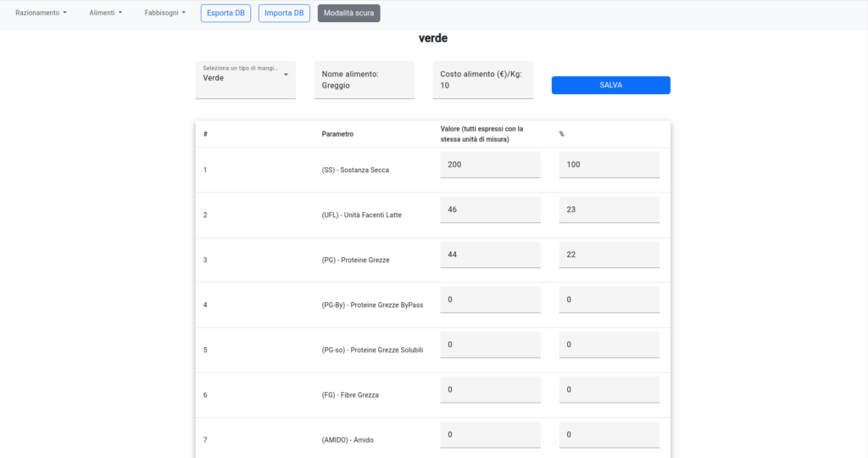Edit the Unità Facenti Latte value
Viewport: 868px width, 458px height.
tap(490, 209)
